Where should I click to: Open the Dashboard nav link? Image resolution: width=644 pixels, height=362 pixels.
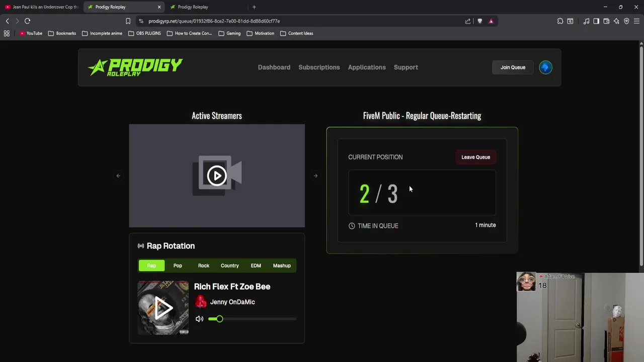pos(274,67)
